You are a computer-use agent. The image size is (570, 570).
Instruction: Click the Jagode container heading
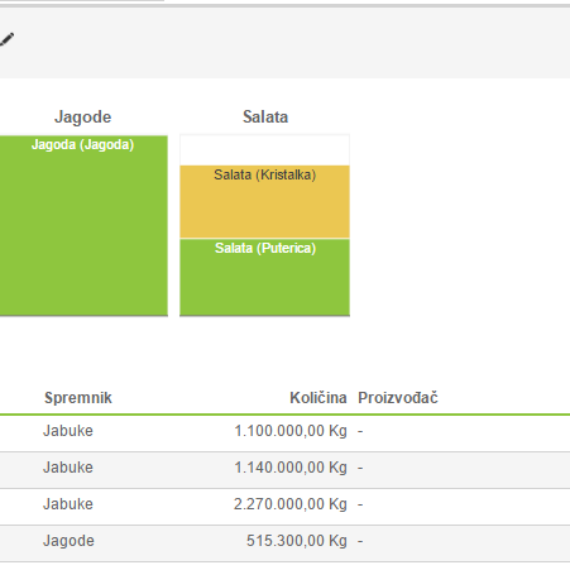click(83, 117)
